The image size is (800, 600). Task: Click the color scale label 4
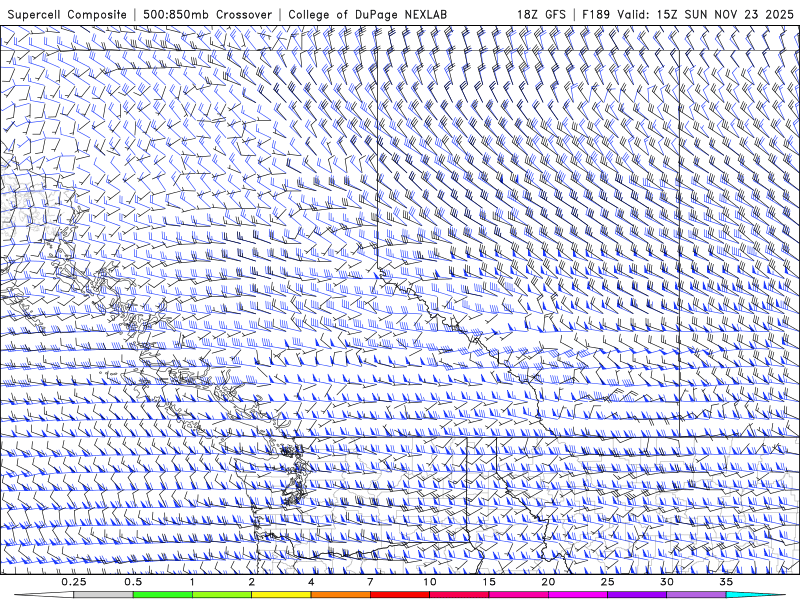(x=311, y=582)
